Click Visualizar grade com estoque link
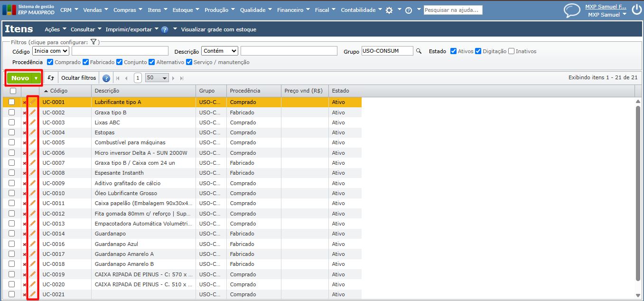Screen dimensions: 644x301 click(219, 29)
